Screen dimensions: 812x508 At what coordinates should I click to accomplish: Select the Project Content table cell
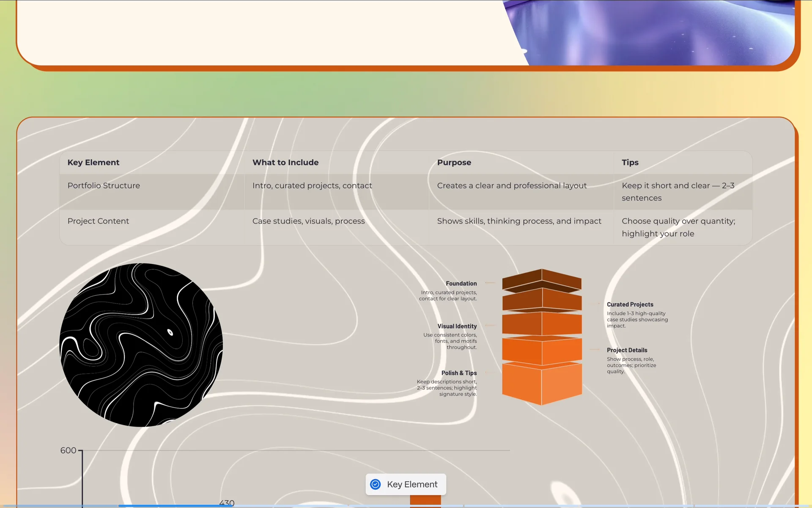pos(98,221)
